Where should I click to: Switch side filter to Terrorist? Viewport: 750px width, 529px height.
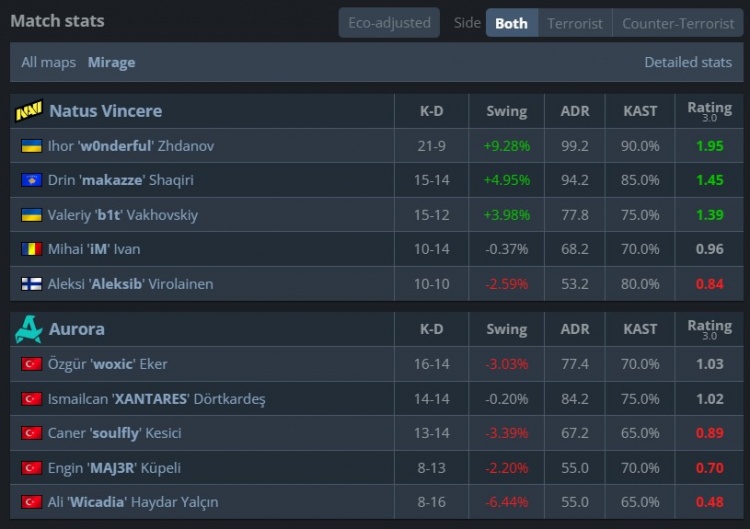575,23
